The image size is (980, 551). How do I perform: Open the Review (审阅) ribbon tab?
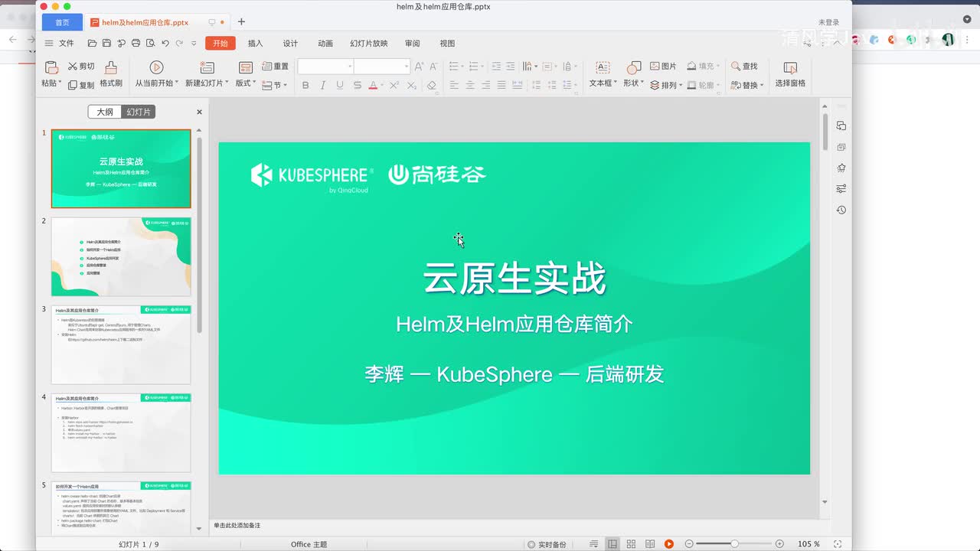coord(413,44)
